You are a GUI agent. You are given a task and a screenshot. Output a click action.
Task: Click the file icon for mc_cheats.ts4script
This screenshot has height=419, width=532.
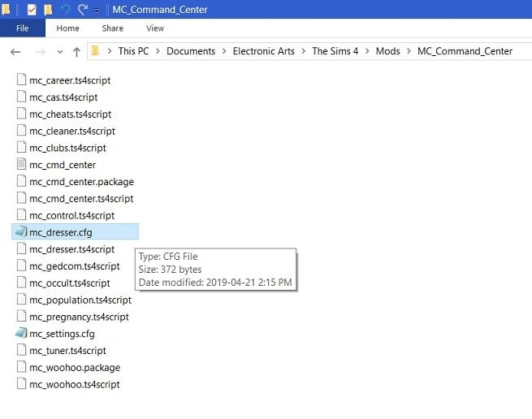[21, 114]
